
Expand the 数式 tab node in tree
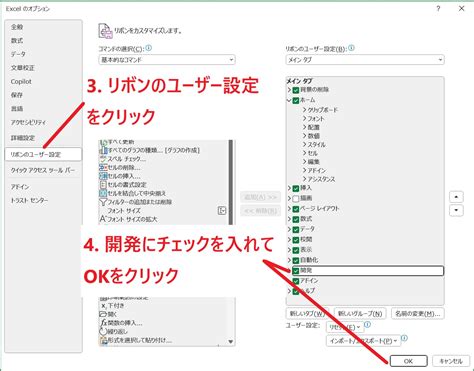point(289,219)
